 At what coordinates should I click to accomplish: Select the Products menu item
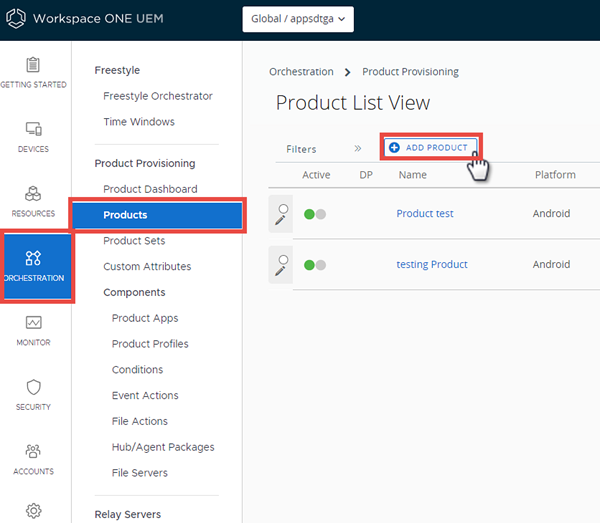tap(157, 215)
